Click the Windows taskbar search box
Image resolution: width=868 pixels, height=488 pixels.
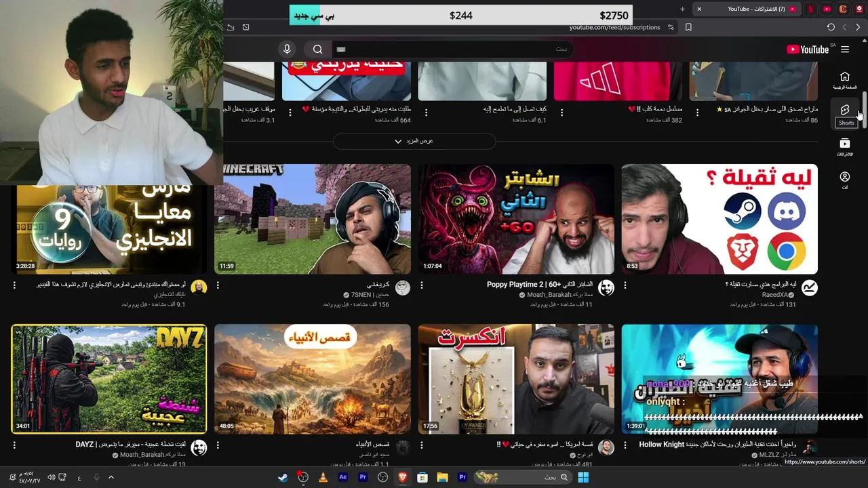[522, 477]
